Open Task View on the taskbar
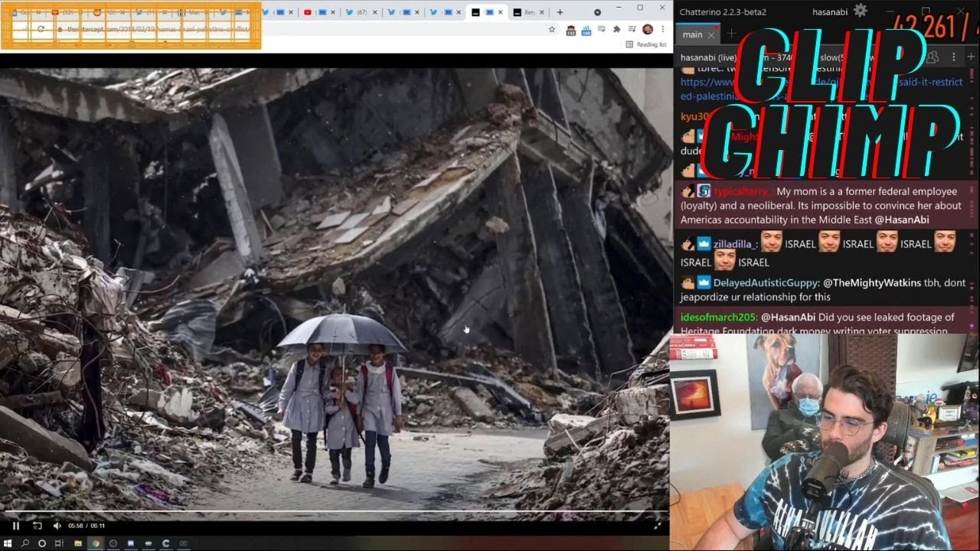 [60, 543]
